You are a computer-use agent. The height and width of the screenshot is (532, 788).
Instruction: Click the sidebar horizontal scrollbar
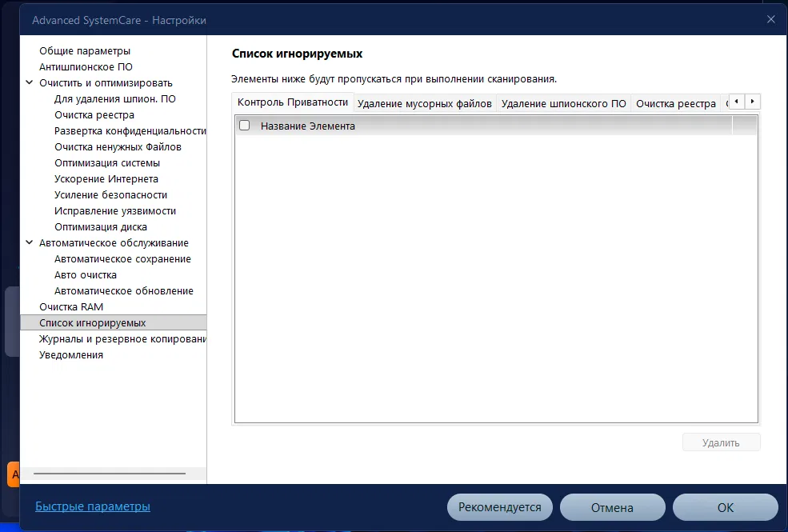(110, 474)
